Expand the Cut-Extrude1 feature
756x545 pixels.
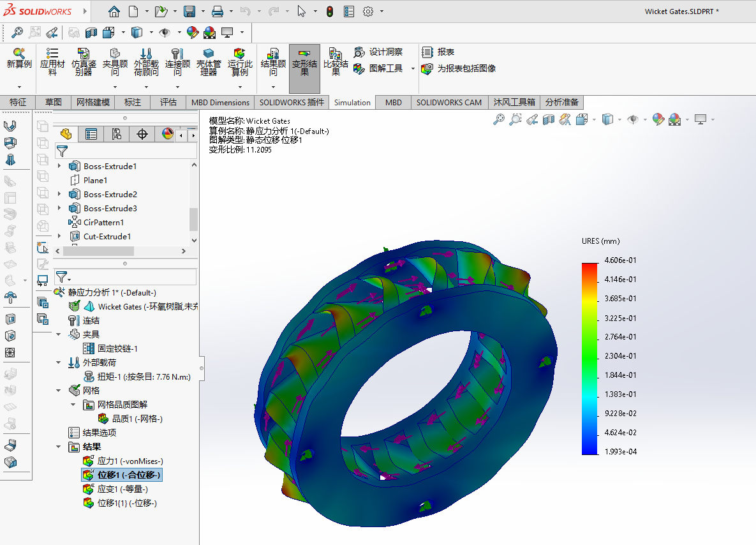tap(59, 236)
